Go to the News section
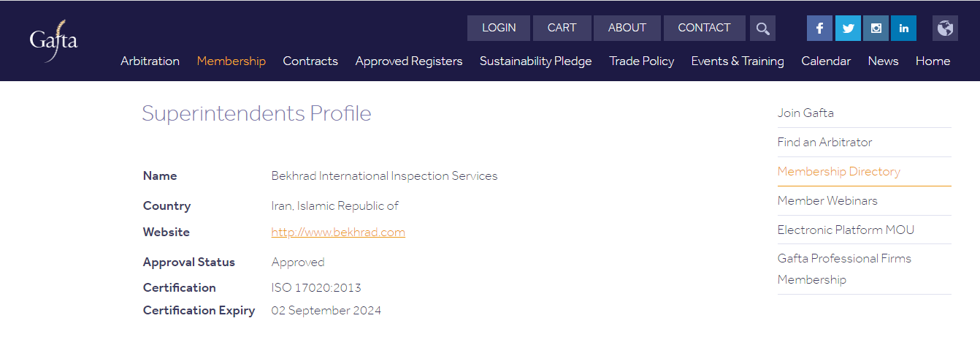 tap(883, 61)
